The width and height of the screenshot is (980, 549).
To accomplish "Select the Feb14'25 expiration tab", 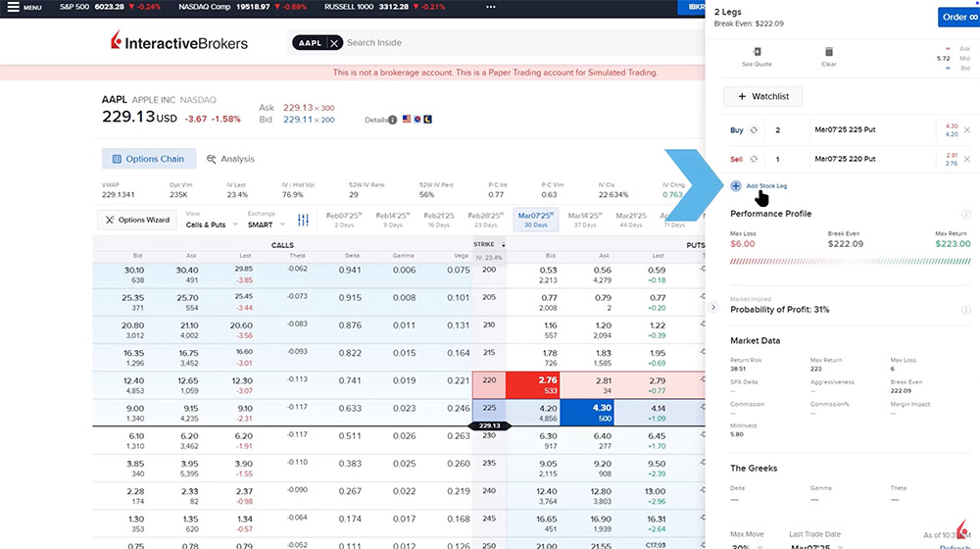I will click(x=393, y=220).
